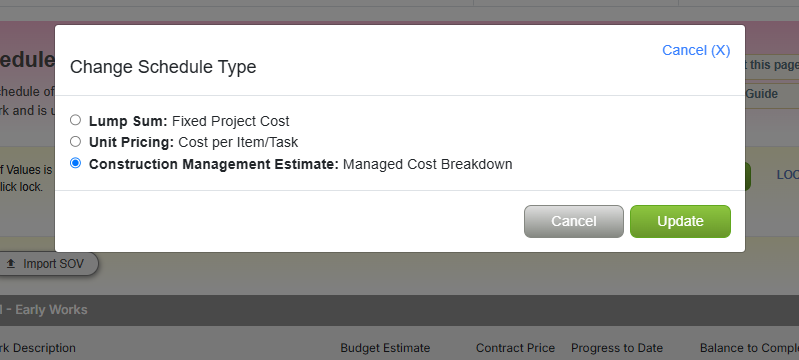Click the upload icon on Import SOV
The height and width of the screenshot is (360, 799).
click(11, 264)
